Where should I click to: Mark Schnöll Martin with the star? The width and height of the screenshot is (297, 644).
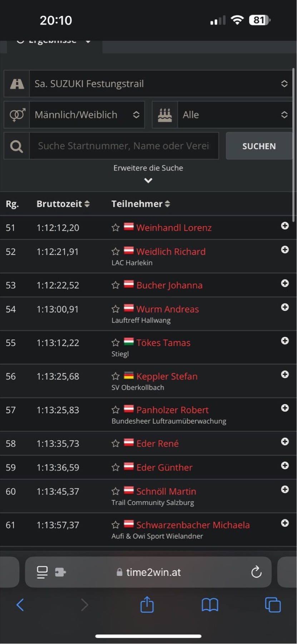(x=115, y=491)
